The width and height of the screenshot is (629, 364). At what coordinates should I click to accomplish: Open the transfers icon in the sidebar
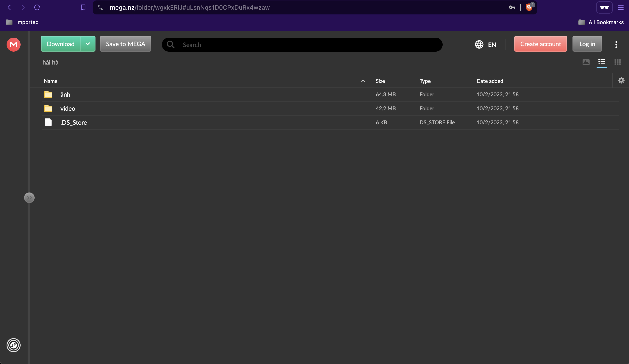click(x=14, y=345)
